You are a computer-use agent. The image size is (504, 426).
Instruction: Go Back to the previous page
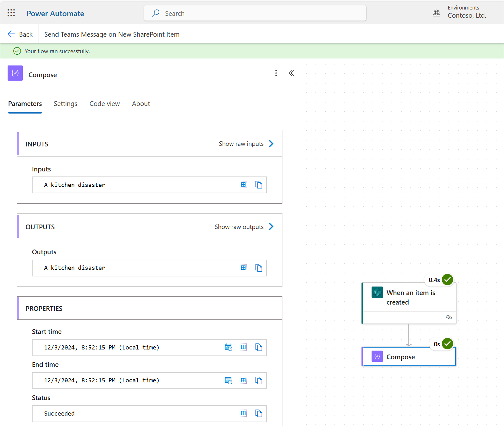pyautogui.click(x=20, y=34)
